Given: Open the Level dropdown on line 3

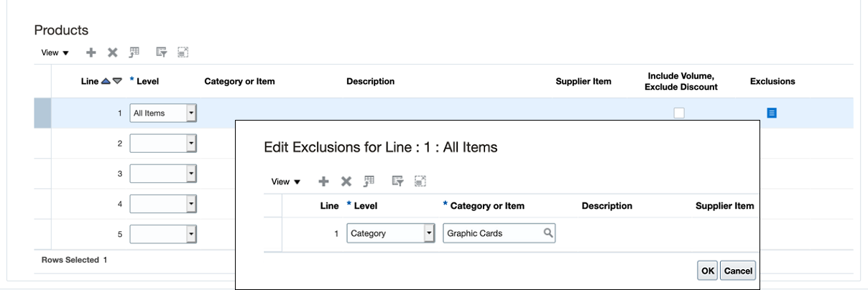Looking at the screenshot, I should click(x=191, y=174).
